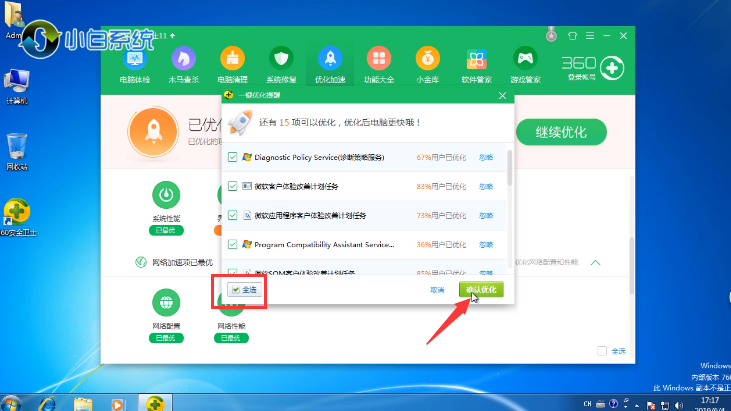Click the system clock 17:17

click(710, 400)
